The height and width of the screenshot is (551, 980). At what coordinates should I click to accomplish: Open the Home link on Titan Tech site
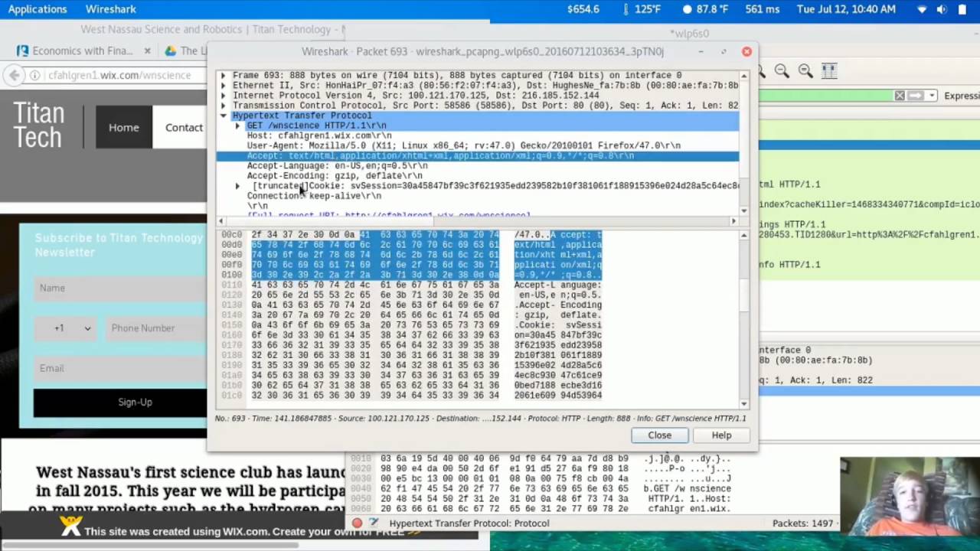coord(124,127)
